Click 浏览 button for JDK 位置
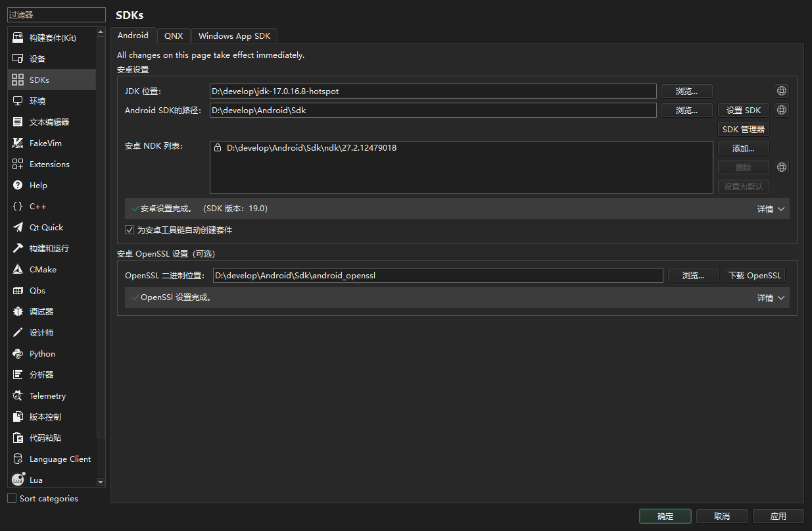Image resolution: width=812 pixels, height=531 pixels. coord(686,91)
